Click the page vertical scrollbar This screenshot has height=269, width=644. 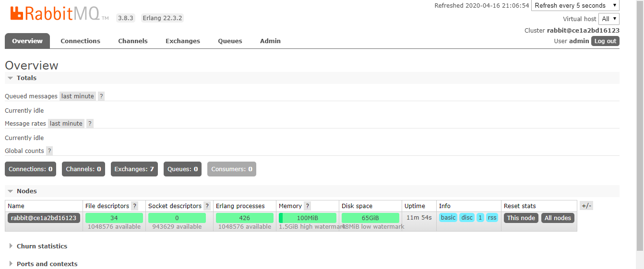point(640,125)
